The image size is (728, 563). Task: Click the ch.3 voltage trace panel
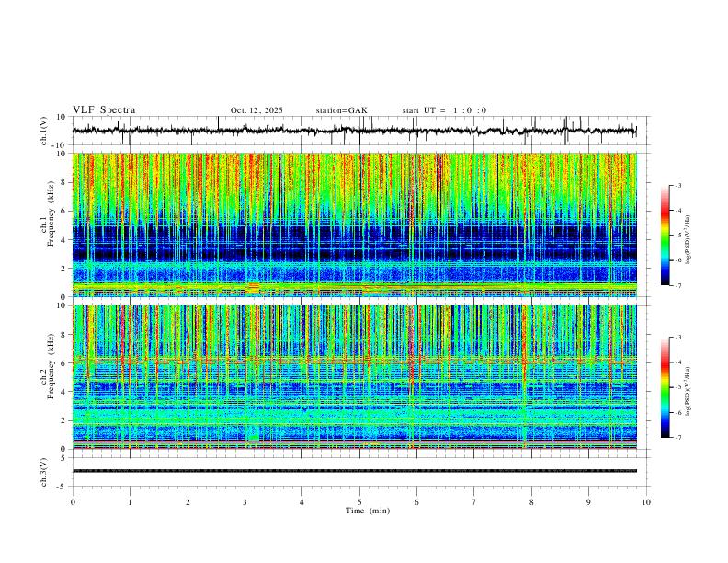359,472
